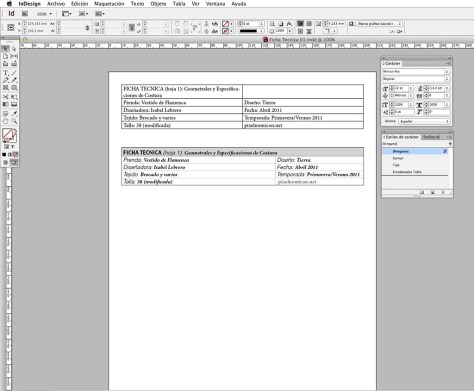
Task: Open the Ventana menu
Action: pos(215,4)
